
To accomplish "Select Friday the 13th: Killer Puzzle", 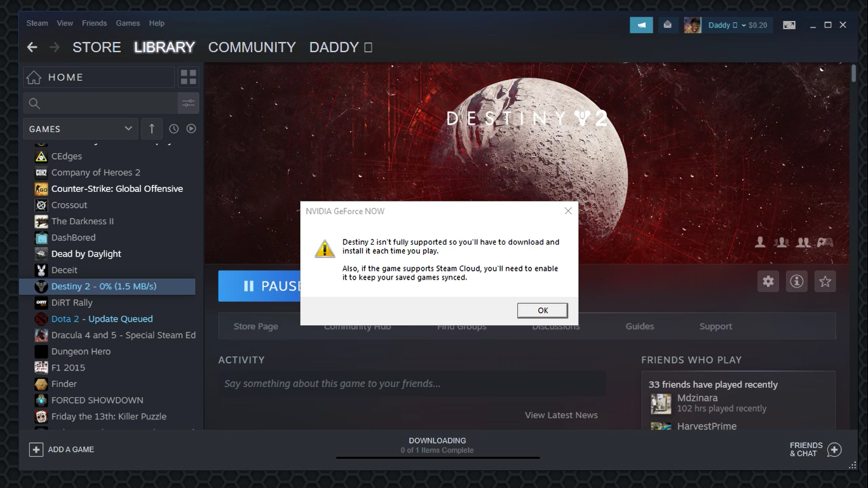I will (x=109, y=416).
